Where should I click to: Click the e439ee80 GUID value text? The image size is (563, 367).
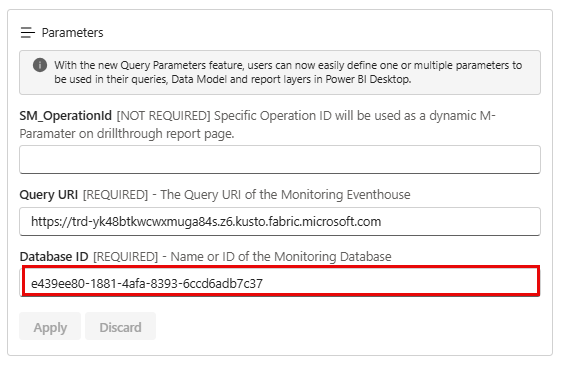coord(147,284)
